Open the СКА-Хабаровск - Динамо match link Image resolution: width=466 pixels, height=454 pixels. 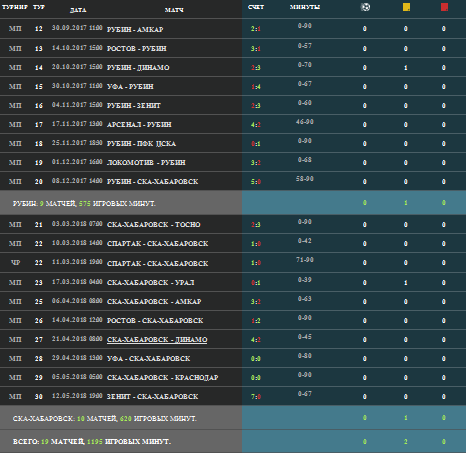coord(157,339)
